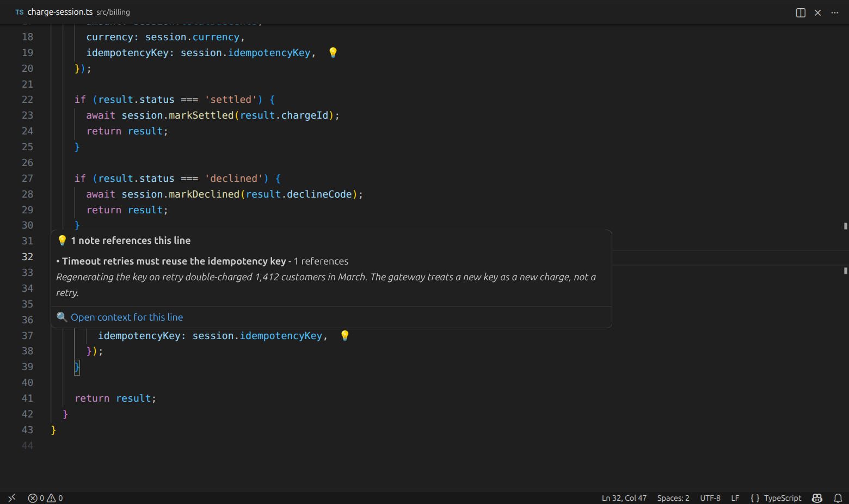849x504 pixels.
Task: Click line number 32 in gutter
Action: coord(27,257)
